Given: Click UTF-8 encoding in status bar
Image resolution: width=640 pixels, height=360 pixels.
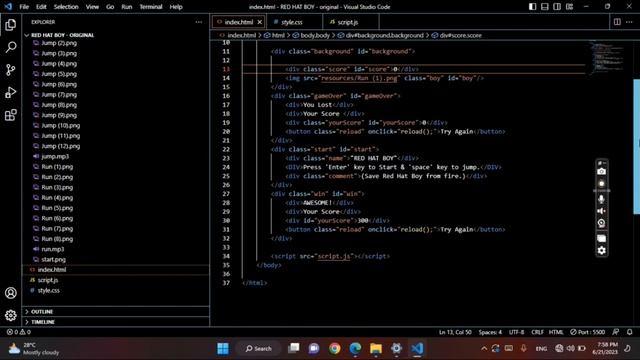Looking at the screenshot, I should [516, 332].
